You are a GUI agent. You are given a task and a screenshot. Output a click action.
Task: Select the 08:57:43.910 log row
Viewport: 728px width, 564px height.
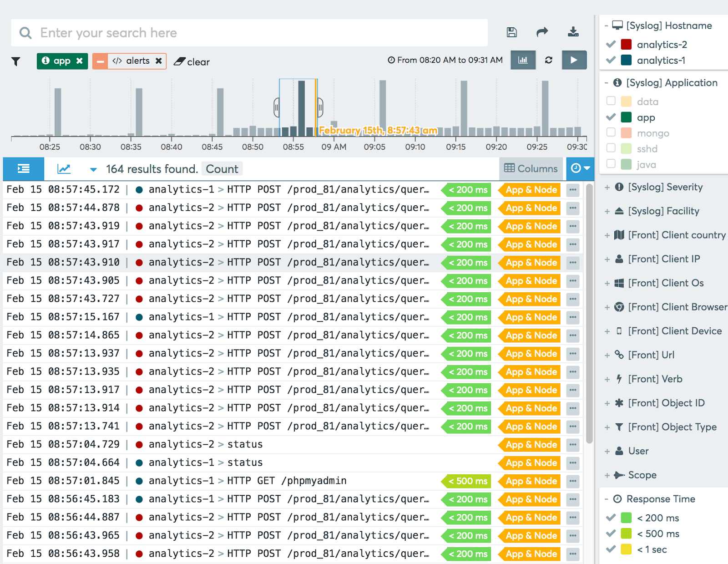293,263
